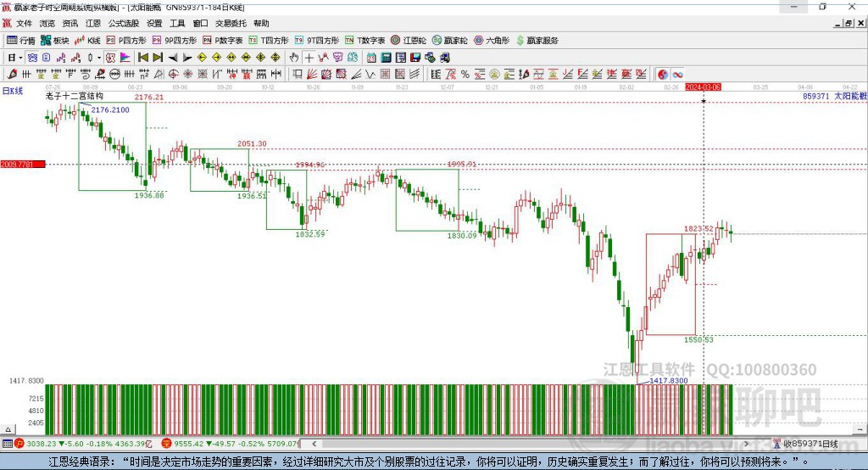Click the 行情 toolbar button
Image resolution: width=868 pixels, height=470 pixels.
21,41
